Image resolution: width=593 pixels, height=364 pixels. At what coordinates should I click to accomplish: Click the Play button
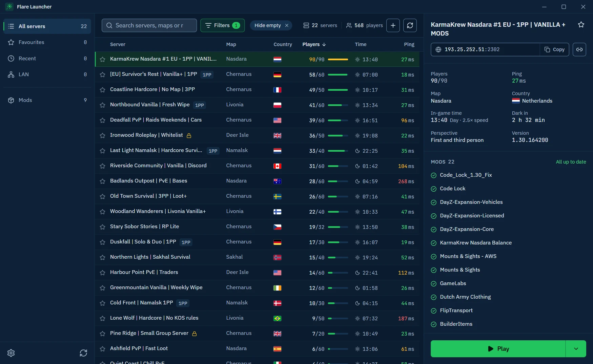(498, 349)
